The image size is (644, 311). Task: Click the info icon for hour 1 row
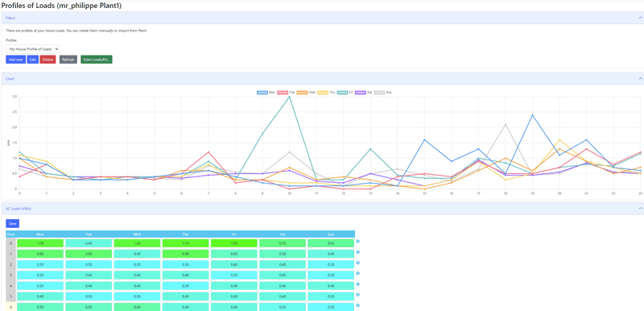pyautogui.click(x=357, y=252)
